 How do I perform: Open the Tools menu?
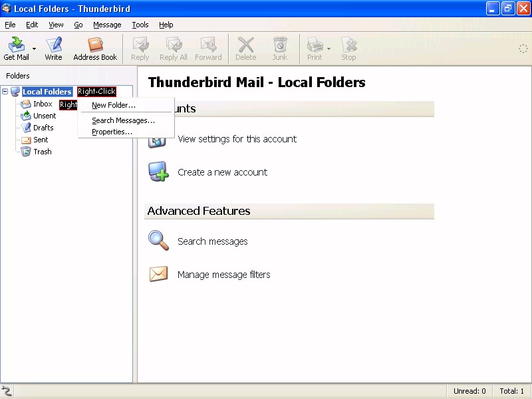[140, 25]
